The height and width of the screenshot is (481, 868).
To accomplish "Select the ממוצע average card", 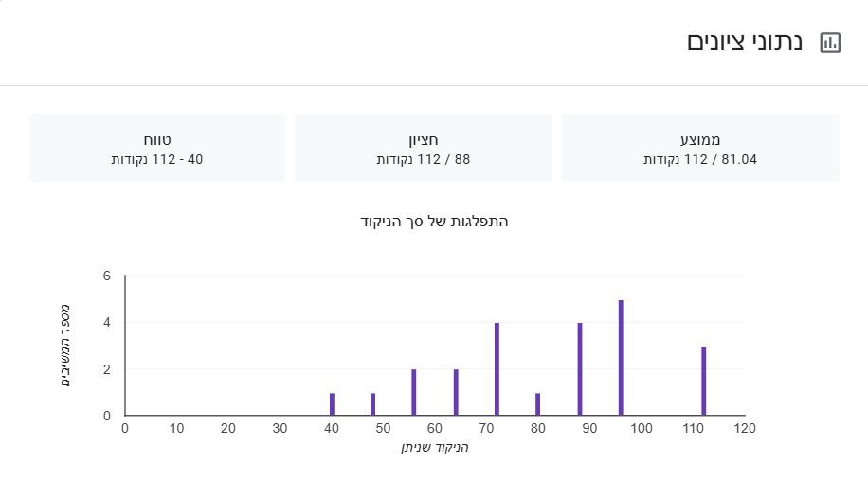I will (700, 148).
